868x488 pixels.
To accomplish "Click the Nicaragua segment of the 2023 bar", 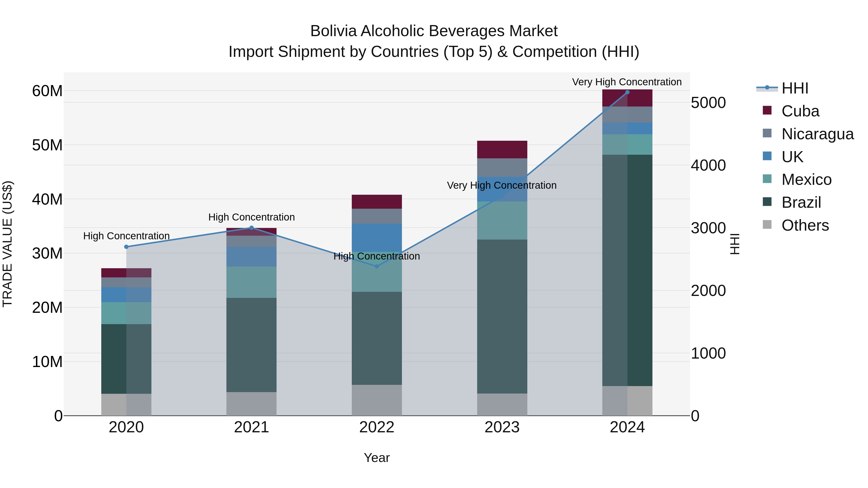I will (x=502, y=168).
